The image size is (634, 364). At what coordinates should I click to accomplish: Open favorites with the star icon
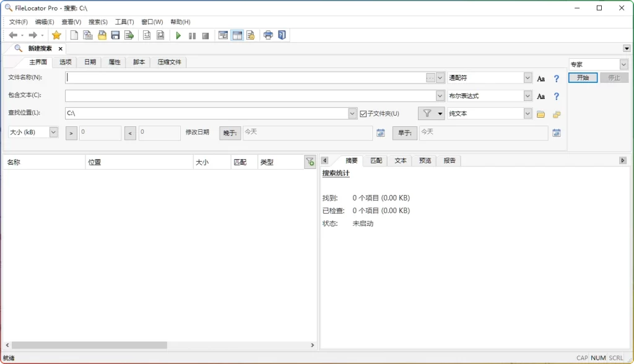tap(56, 35)
